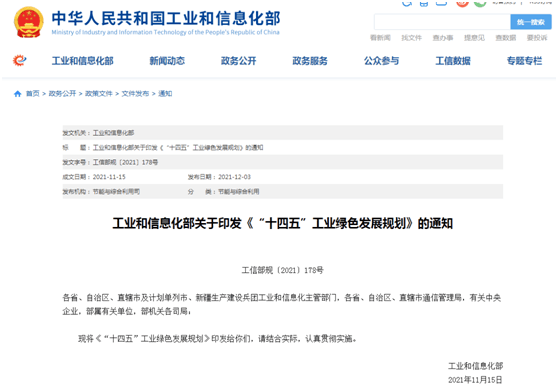558x387 pixels.
Task: Click 发文机关 value 工业和信息化部
Action: point(114,133)
